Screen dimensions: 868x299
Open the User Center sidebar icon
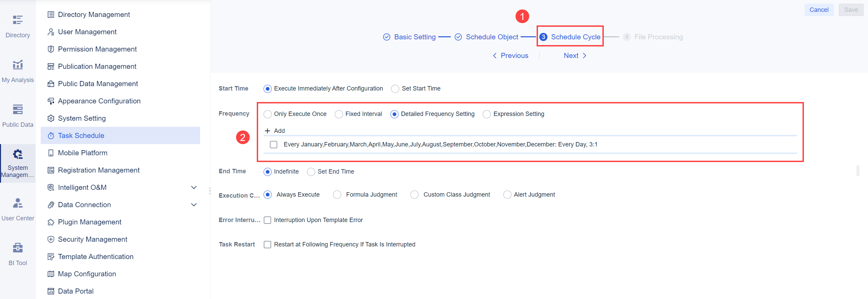click(18, 203)
